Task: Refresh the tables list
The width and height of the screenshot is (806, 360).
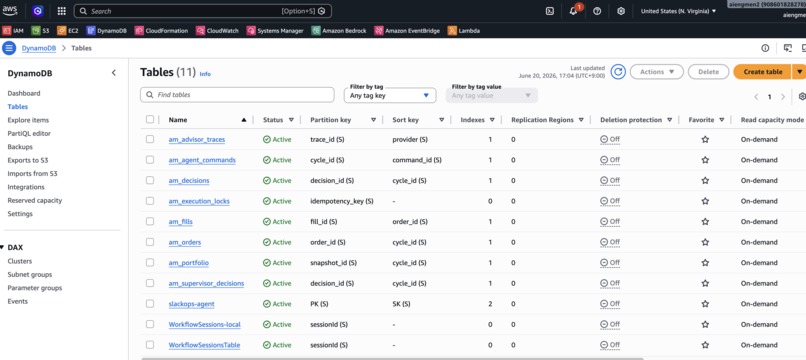Action: [618, 72]
